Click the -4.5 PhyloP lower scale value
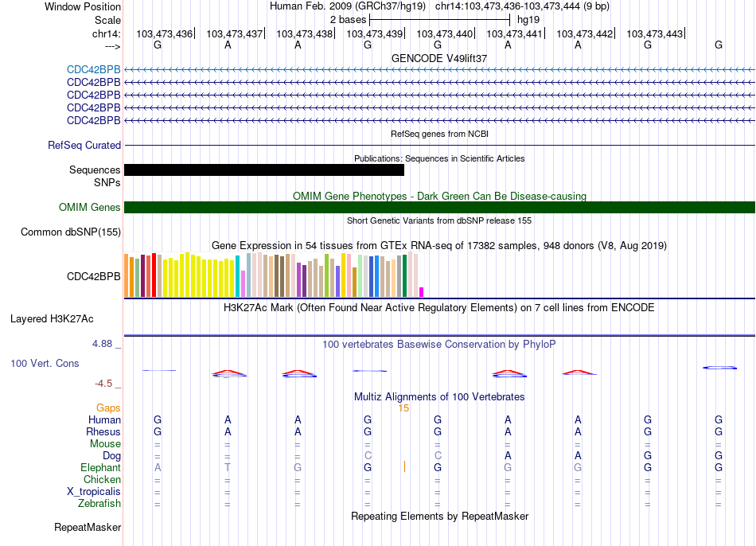Image resolution: width=756 pixels, height=546 pixels. pyautogui.click(x=103, y=384)
